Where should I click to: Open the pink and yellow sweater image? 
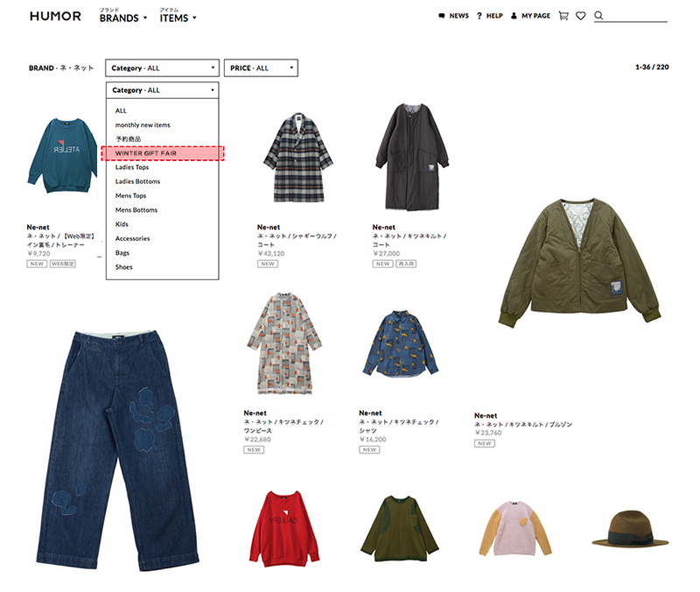coord(515,529)
